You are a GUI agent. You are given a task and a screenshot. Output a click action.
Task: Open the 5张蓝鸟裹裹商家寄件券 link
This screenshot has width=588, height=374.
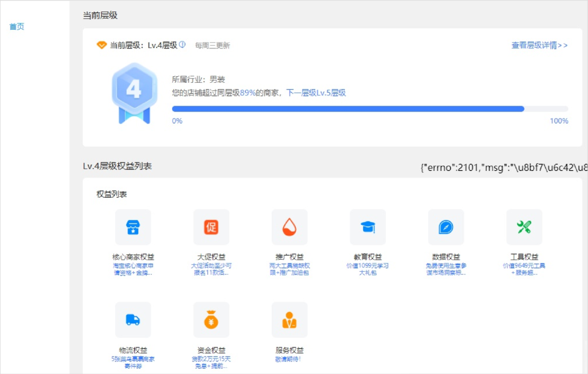(x=133, y=362)
